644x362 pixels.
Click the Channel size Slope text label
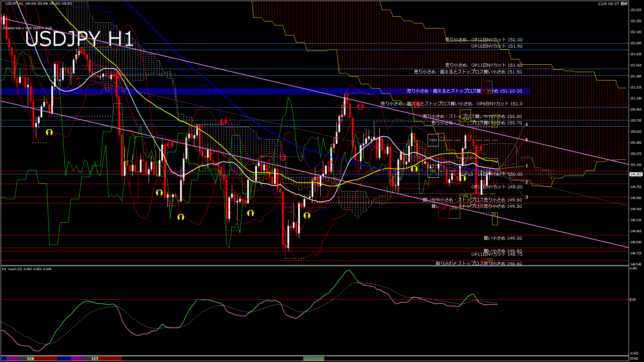(x=28, y=28)
